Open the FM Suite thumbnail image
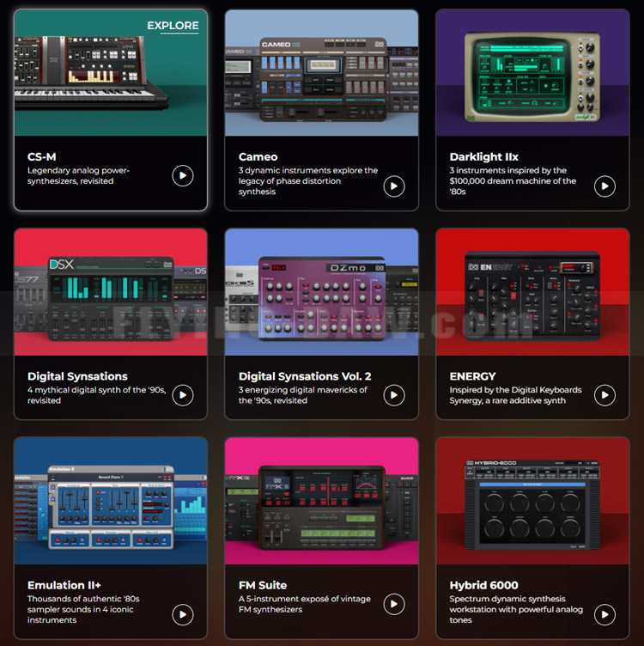This screenshot has height=646, width=644. click(322, 501)
